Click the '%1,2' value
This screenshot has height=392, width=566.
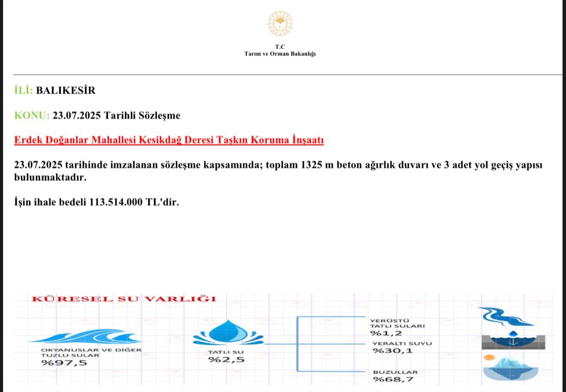(386, 334)
